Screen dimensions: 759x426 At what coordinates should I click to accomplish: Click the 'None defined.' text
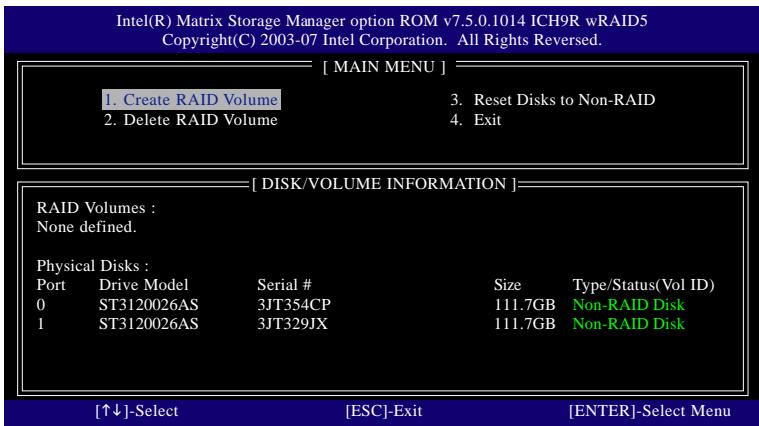(x=86, y=227)
